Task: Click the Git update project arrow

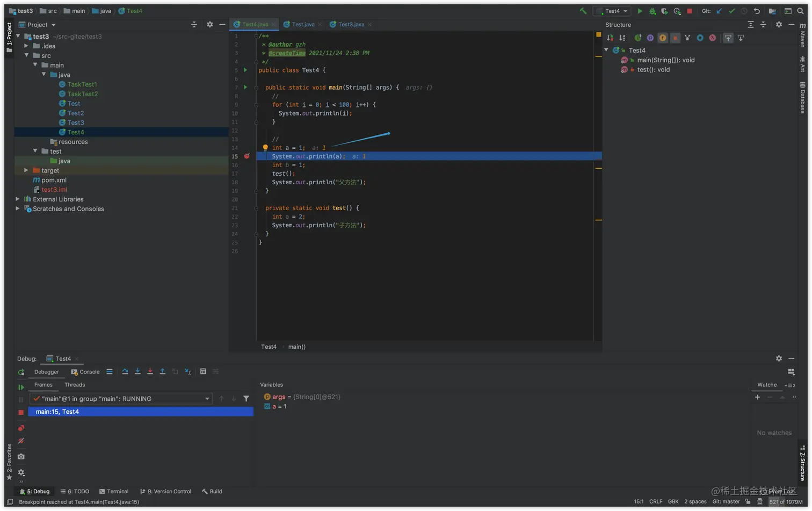Action: coord(719,11)
